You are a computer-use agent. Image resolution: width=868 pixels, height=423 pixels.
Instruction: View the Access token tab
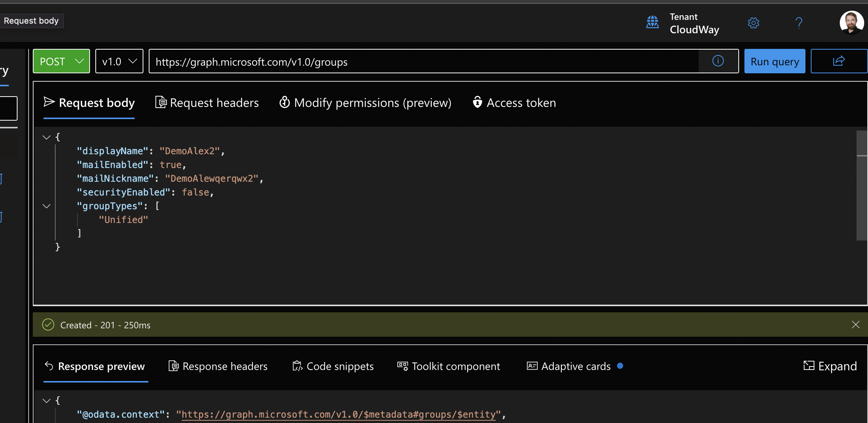(514, 102)
